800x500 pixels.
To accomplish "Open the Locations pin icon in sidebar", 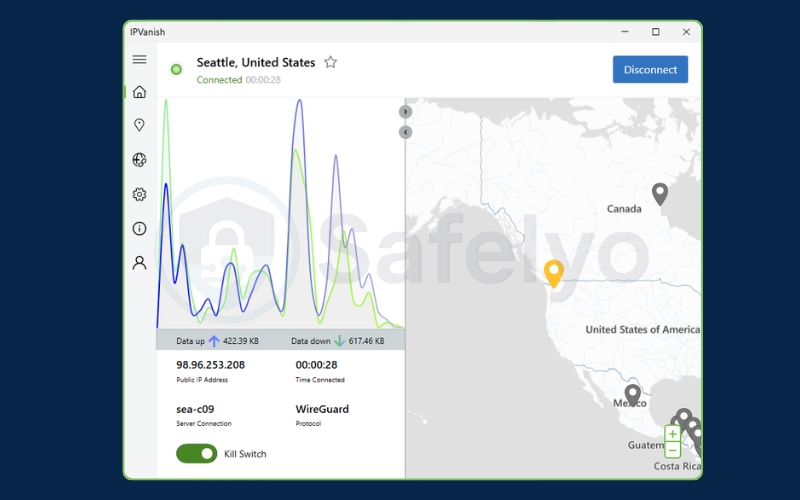I will pos(139,125).
